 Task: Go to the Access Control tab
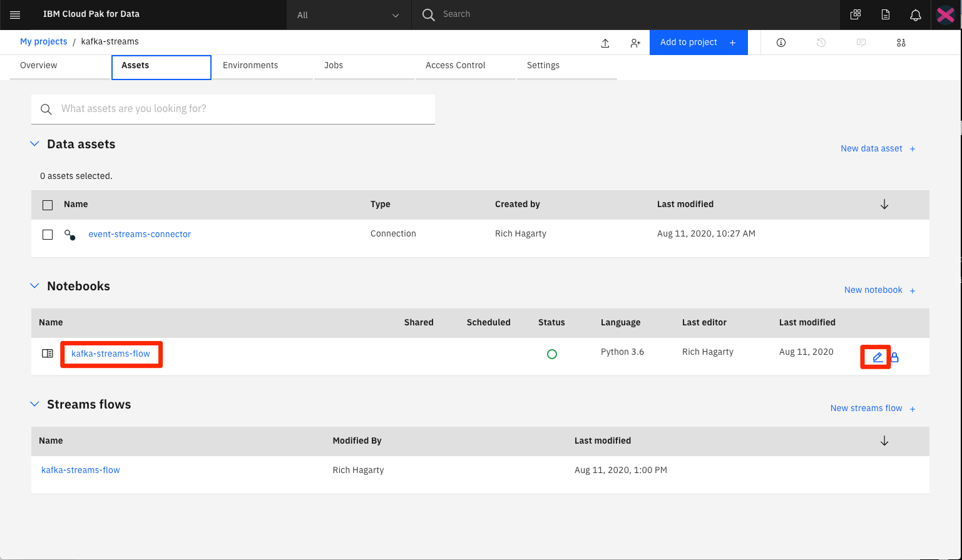coord(466,66)
